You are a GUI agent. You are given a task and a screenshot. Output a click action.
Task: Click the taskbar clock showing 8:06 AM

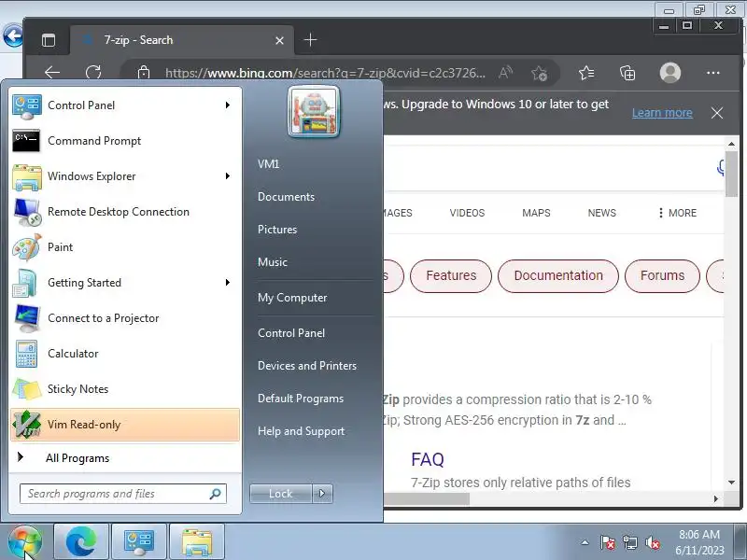[699, 542]
